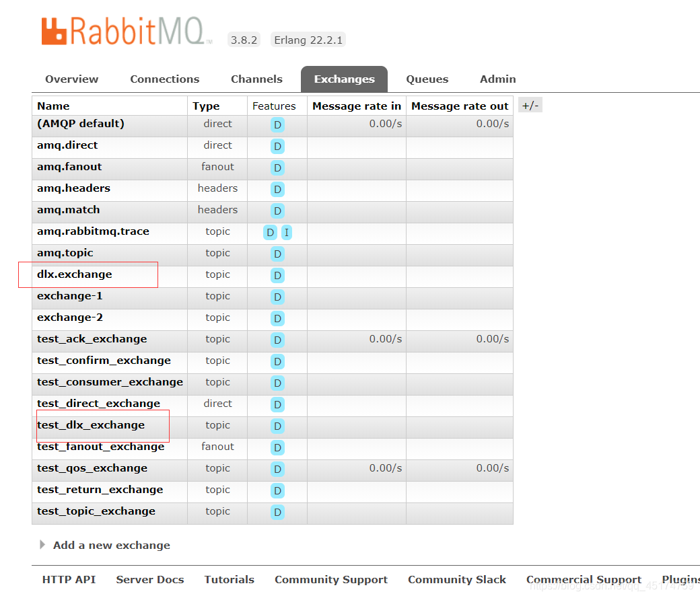Click the D badge in exchange-2 row
Screen dimensions: 700x598
(277, 319)
